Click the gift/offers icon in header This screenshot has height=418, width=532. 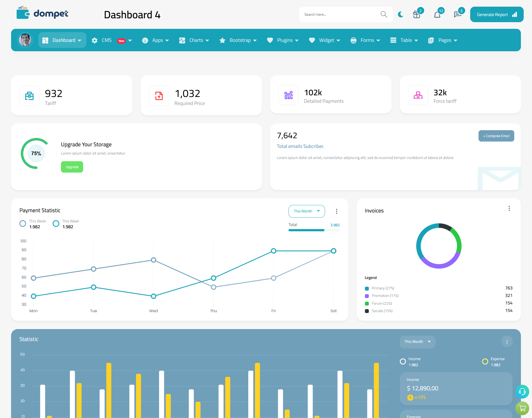[416, 14]
